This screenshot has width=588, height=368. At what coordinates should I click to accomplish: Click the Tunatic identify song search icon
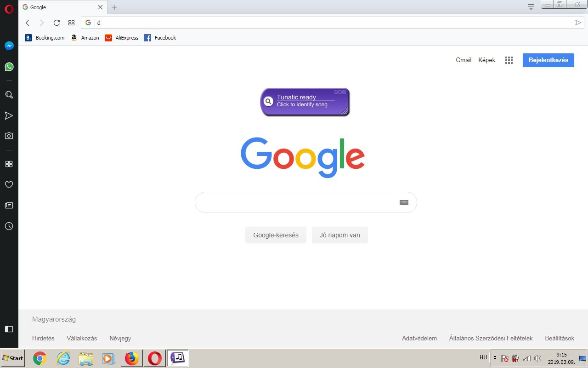click(x=268, y=101)
